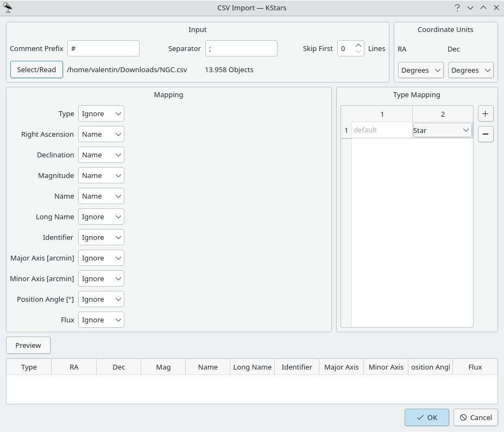Select the Name column header in preview
The width and height of the screenshot is (504, 432).
coord(207,367)
